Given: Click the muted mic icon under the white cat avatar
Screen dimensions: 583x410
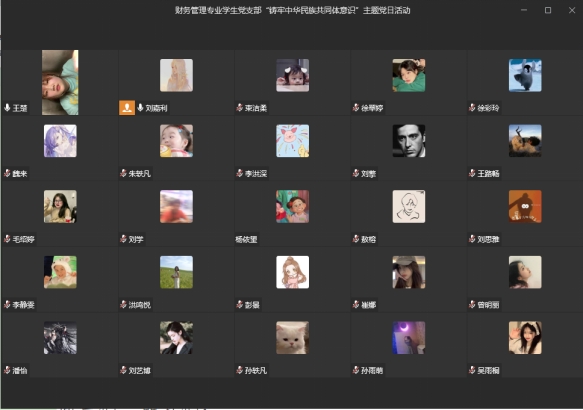Looking at the screenshot, I should coord(239,370).
